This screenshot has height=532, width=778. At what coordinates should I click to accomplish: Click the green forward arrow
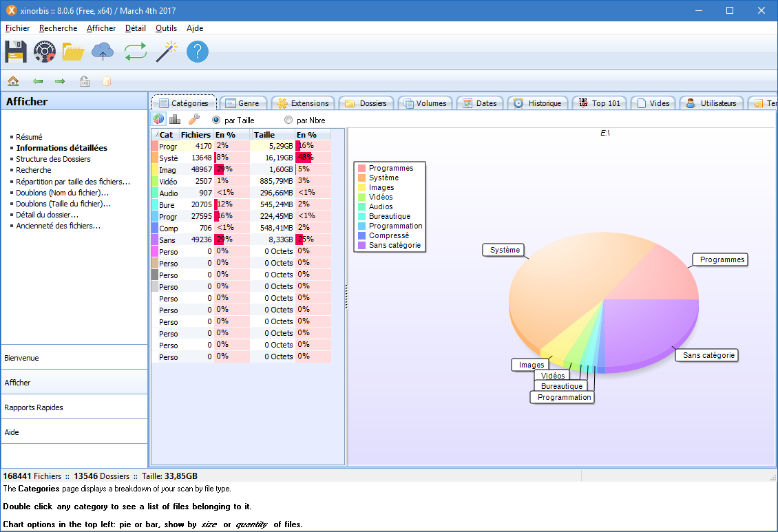60,81
